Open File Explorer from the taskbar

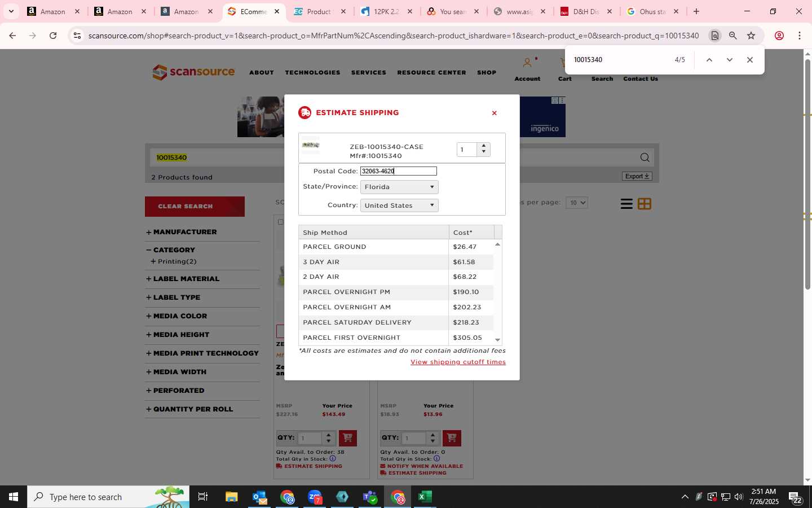tap(232, 497)
